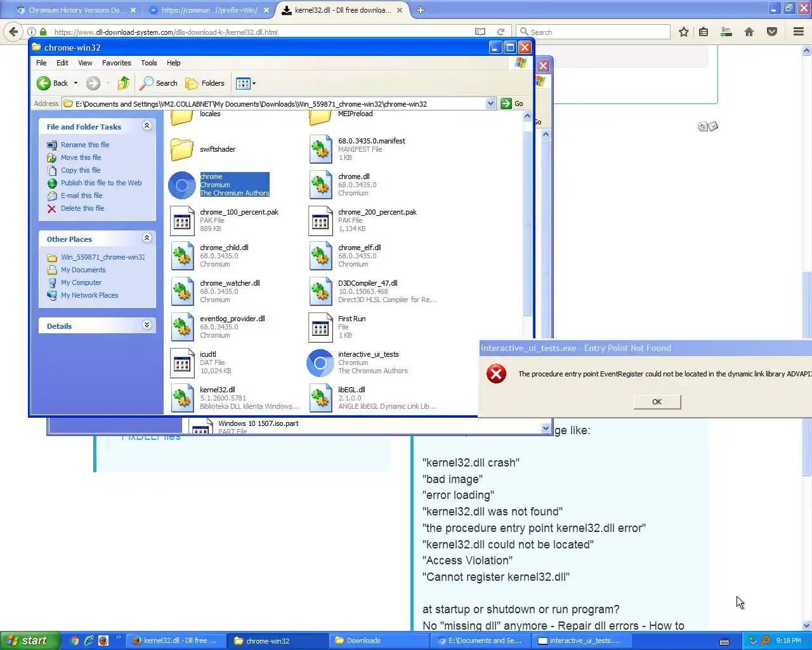Select the chrome Chromium application icon
This screenshot has height=650, width=812.
pyautogui.click(x=182, y=185)
